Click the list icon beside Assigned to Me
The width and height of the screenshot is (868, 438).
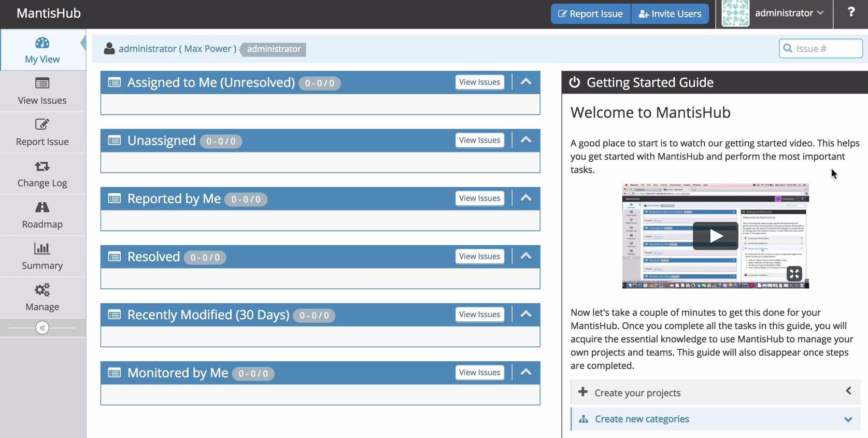click(115, 82)
